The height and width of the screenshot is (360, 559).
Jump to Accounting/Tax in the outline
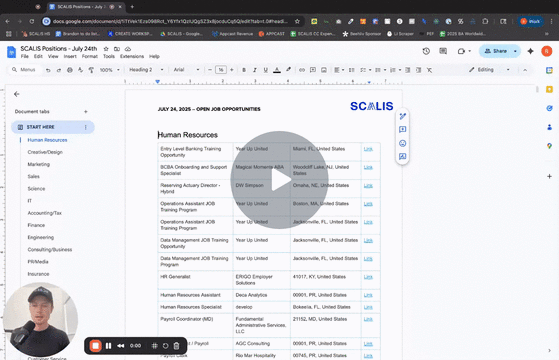coord(45,213)
